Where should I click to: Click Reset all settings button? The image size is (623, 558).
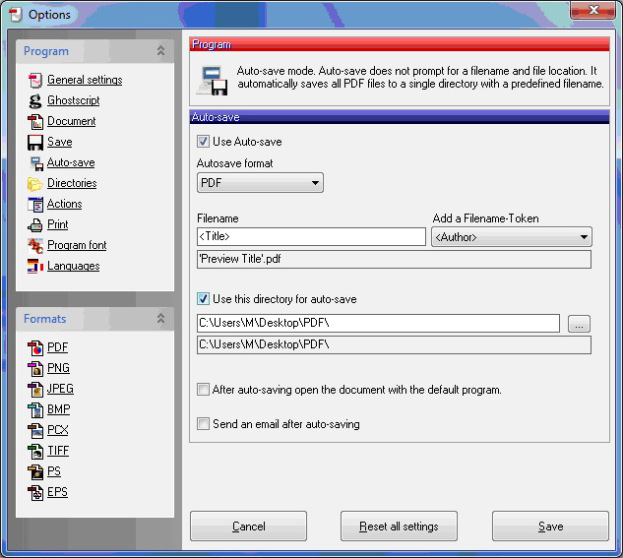click(399, 526)
